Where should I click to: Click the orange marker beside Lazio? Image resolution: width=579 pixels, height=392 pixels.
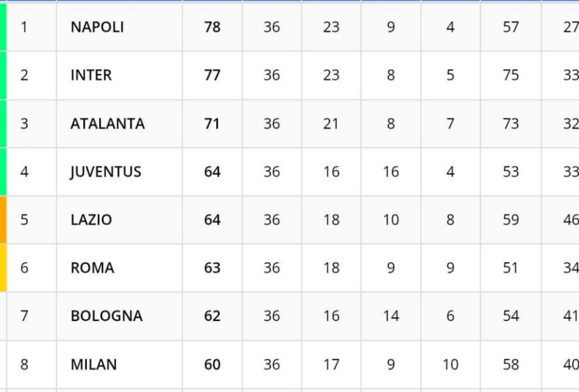(x=3, y=219)
